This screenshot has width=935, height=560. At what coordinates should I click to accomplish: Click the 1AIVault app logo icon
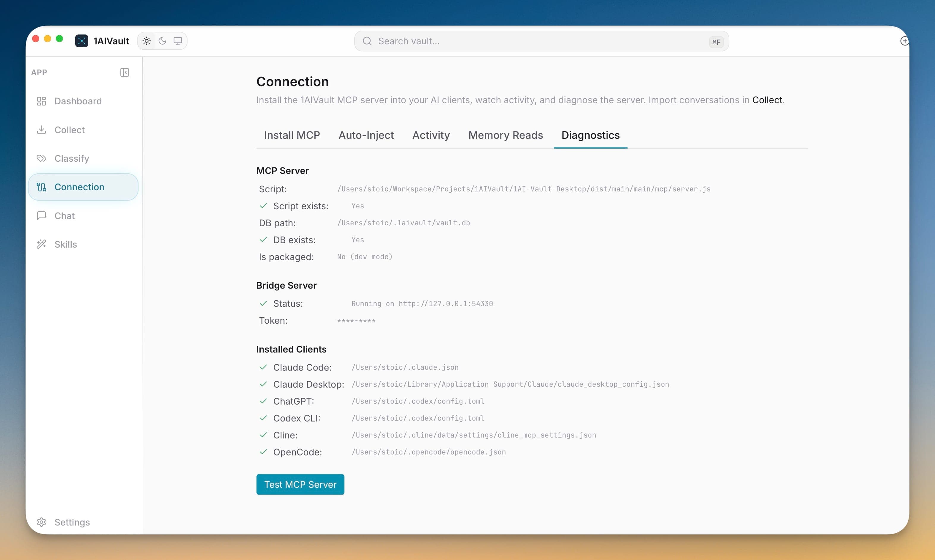(x=81, y=41)
